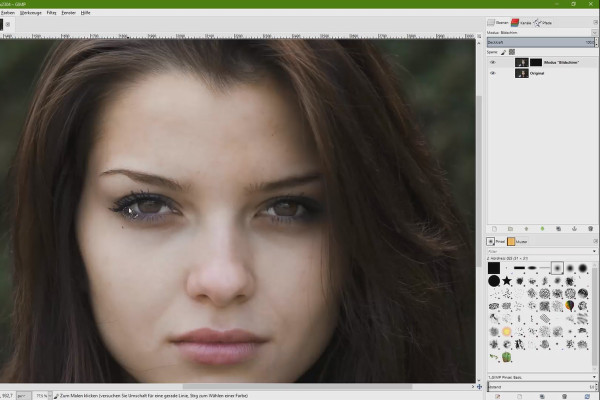
Task: Select the black layer mask thumbnail
Action: click(536, 62)
